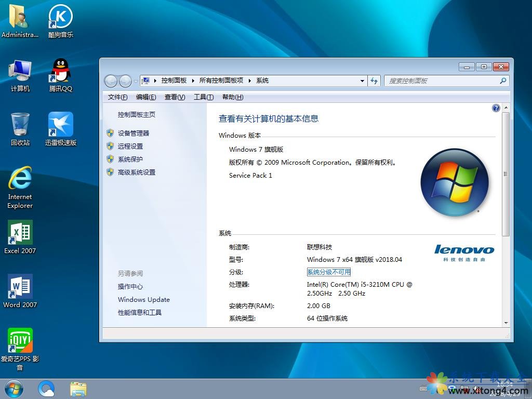Click the Windows 7 旗舰版 edition text

[256, 150]
